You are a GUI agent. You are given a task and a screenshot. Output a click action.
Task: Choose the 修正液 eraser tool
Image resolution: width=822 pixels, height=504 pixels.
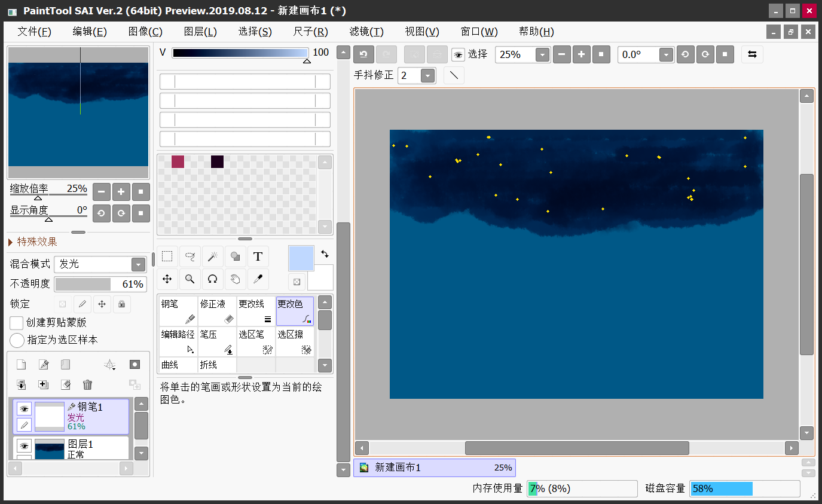(x=216, y=311)
